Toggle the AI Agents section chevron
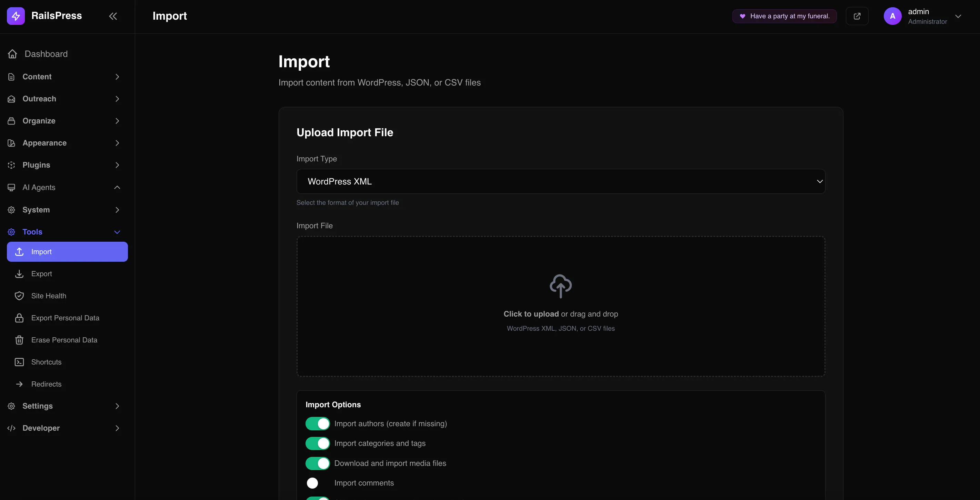 [x=117, y=188]
